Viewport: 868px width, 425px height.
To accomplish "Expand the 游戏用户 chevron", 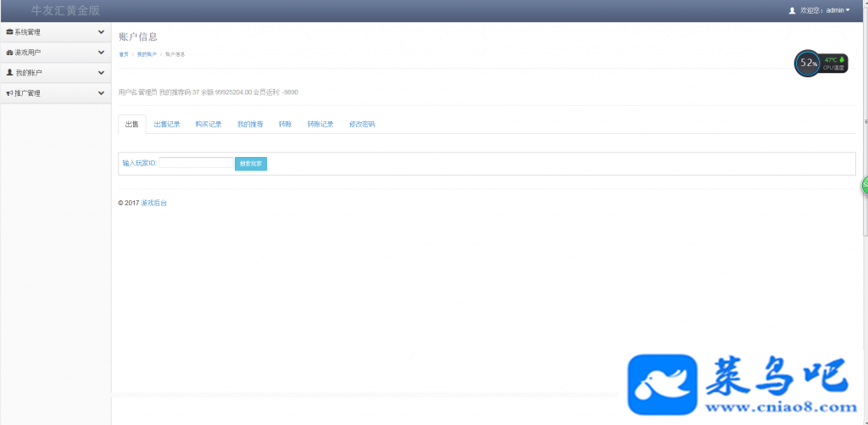I will point(101,53).
